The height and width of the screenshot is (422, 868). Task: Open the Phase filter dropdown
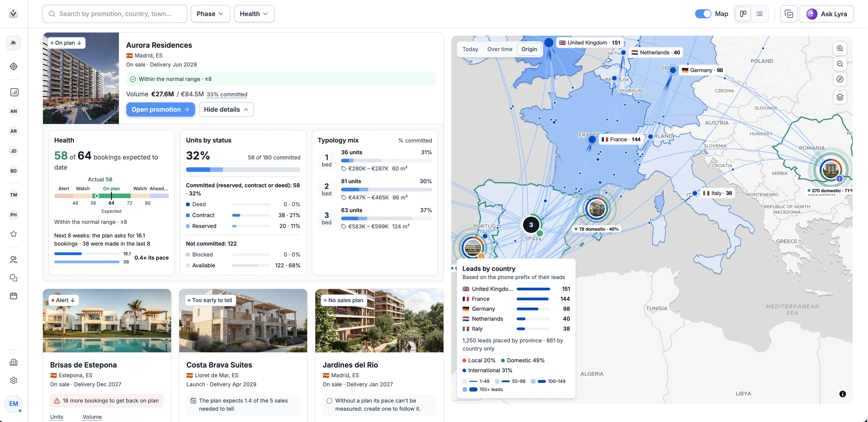210,14
